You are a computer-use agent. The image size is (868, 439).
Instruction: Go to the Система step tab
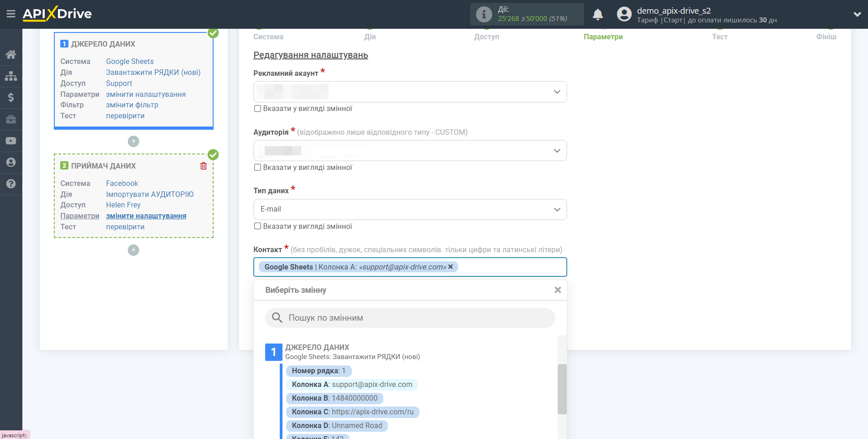[268, 37]
